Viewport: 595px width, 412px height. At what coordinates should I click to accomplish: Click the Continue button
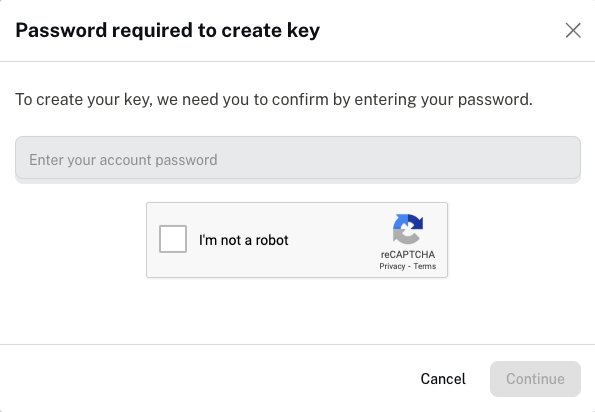(x=535, y=379)
